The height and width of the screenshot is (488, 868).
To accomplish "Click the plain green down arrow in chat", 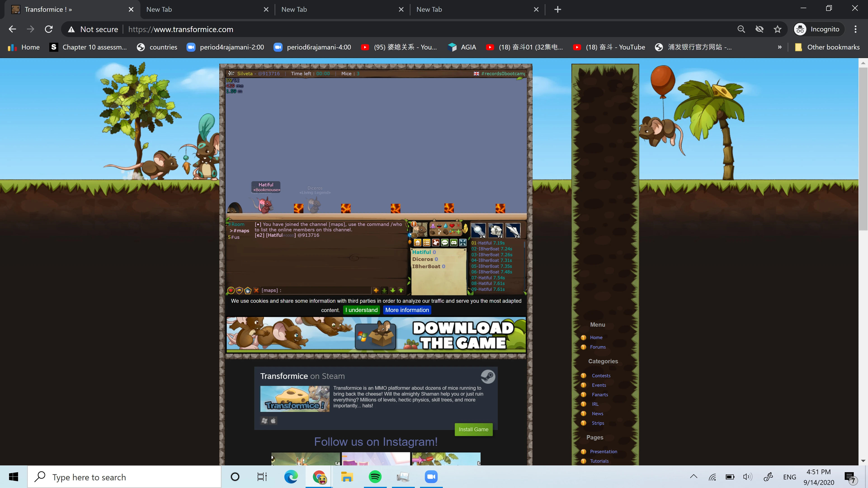I will point(393,290).
